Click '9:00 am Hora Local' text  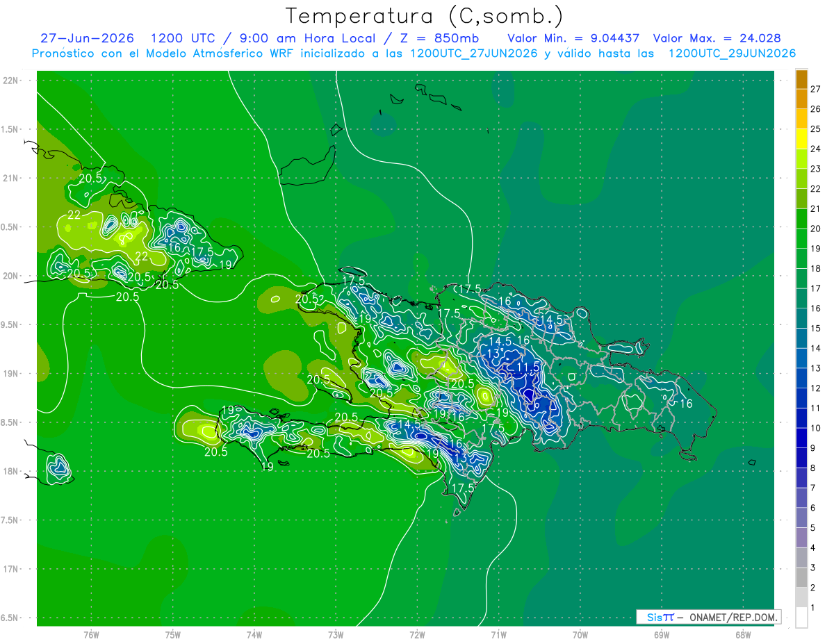(306, 38)
